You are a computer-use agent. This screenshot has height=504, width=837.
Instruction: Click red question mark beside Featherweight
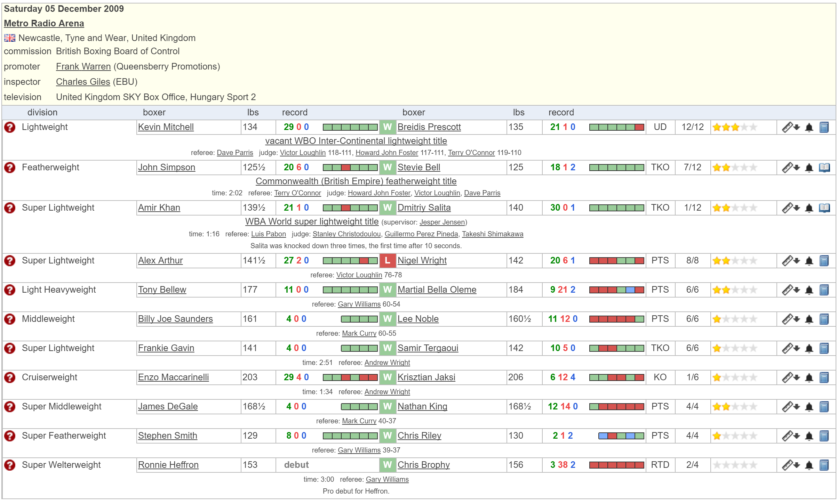pyautogui.click(x=10, y=168)
